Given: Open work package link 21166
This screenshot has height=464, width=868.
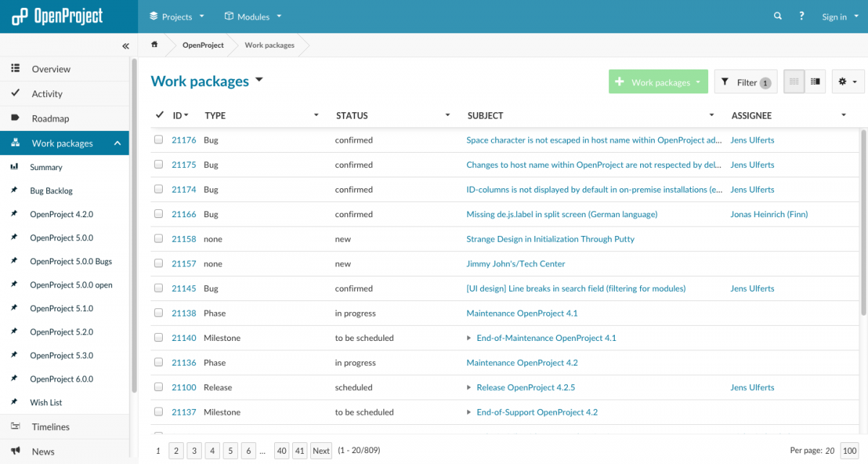Looking at the screenshot, I should (x=184, y=214).
